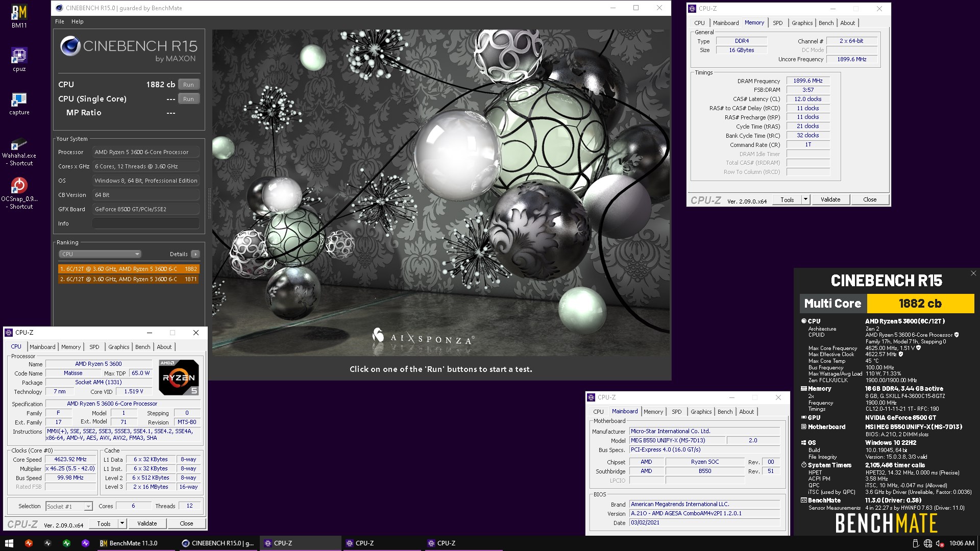The height and width of the screenshot is (551, 980).
Task: Switch to BenchMate 11.3.0 taskbar item
Action: [x=136, y=543]
